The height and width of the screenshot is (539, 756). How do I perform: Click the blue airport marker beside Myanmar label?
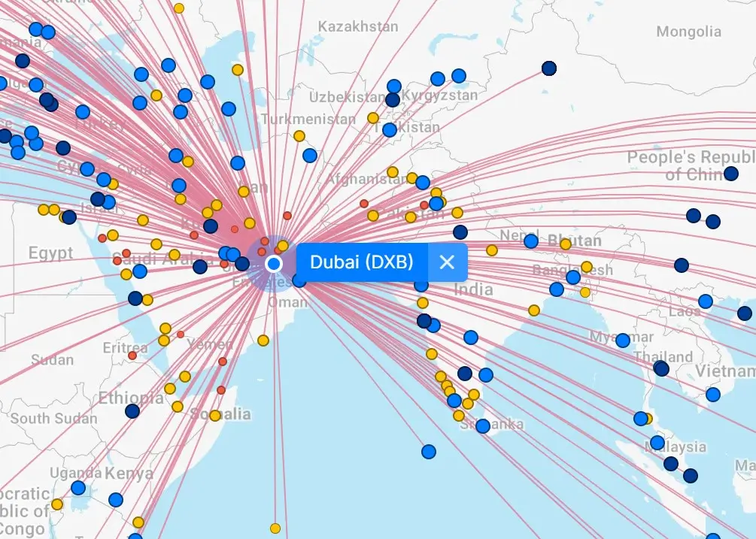point(623,341)
